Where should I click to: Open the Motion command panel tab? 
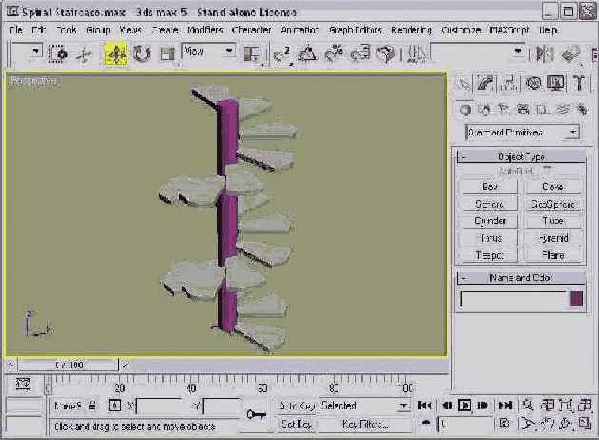[x=533, y=83]
